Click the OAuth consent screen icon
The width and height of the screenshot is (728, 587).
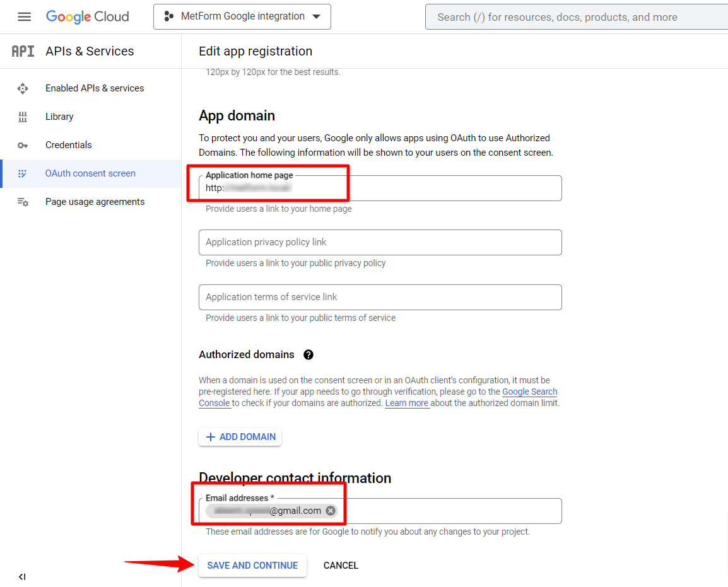coord(22,173)
